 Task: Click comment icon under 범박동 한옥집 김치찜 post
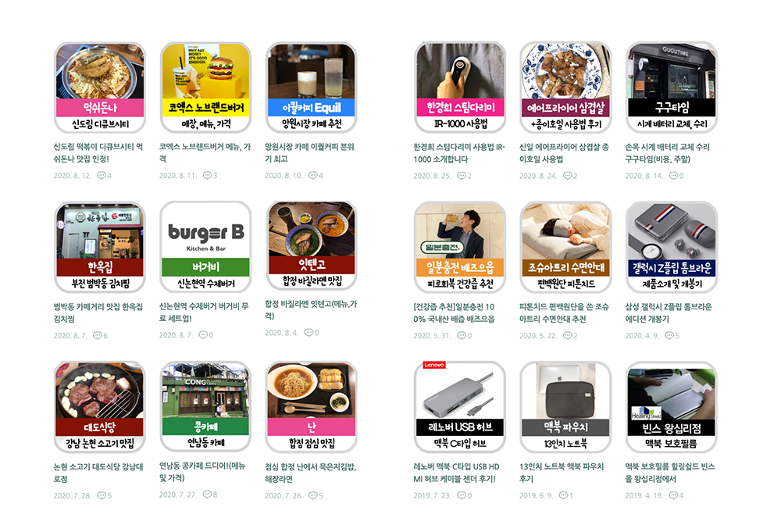[x=98, y=335]
